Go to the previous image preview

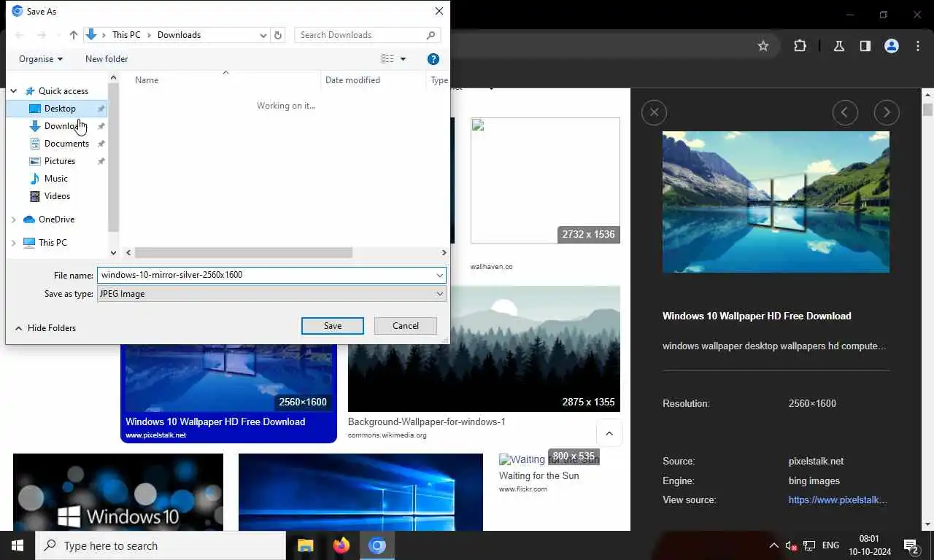pyautogui.click(x=845, y=112)
